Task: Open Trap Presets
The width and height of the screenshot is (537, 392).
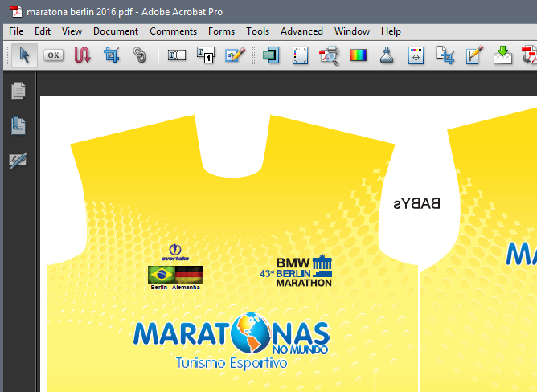Action: 271,55
